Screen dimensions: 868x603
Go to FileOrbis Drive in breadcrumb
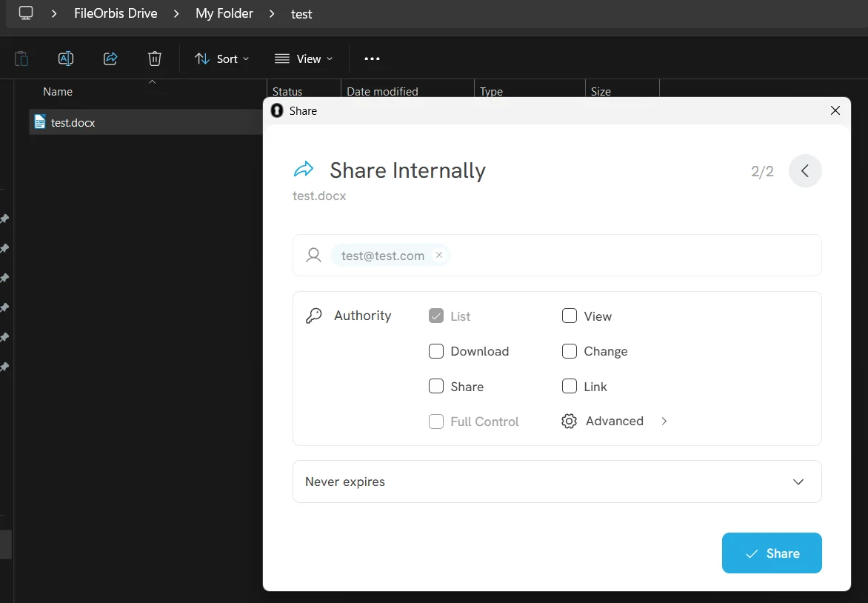116,13
